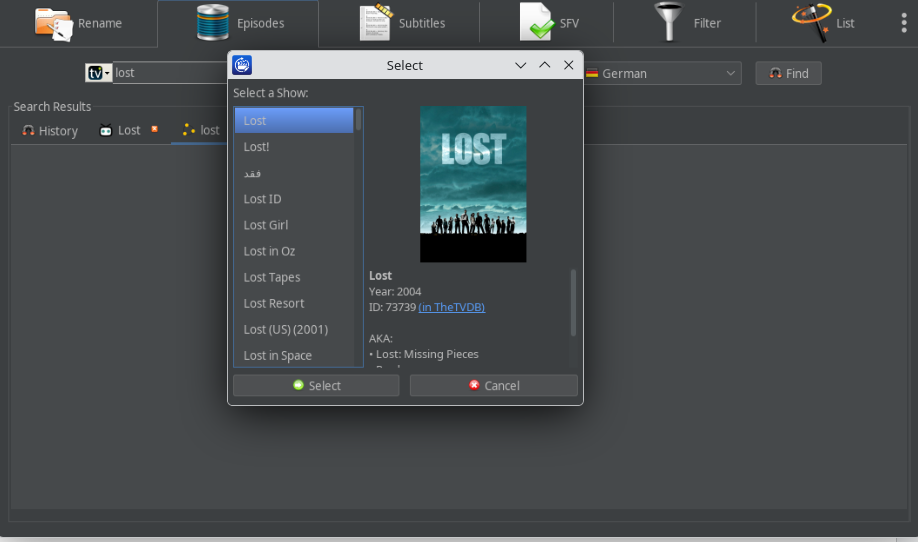Open the three-dot overflow menu
The image size is (918, 542).
pyautogui.click(x=904, y=23)
